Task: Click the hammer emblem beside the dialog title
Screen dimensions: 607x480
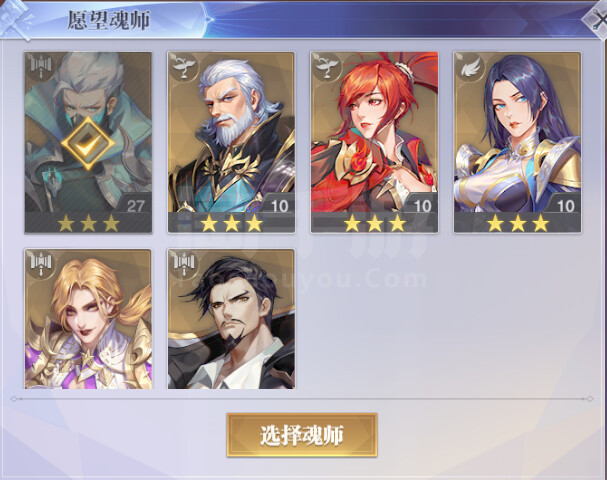Action: tap(15, 20)
